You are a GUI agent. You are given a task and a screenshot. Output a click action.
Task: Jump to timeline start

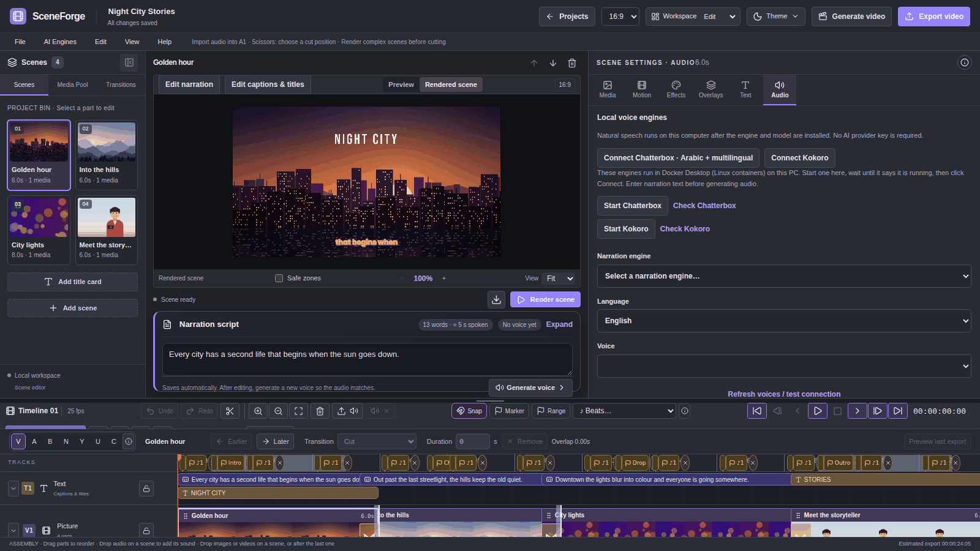[x=757, y=411]
